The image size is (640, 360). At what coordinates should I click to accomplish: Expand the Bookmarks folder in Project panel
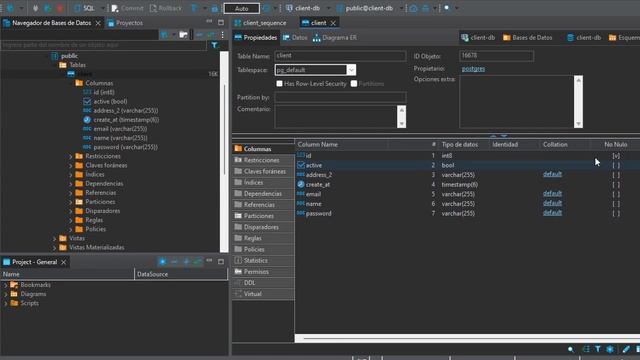tap(6, 285)
